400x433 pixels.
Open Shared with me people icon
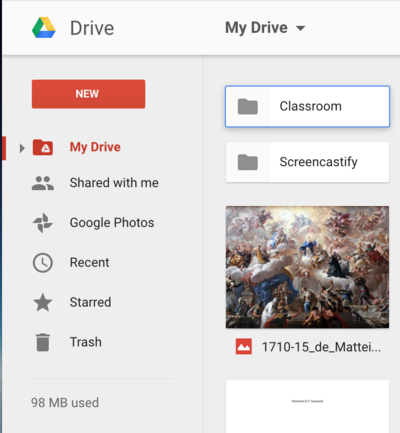pyautogui.click(x=43, y=183)
